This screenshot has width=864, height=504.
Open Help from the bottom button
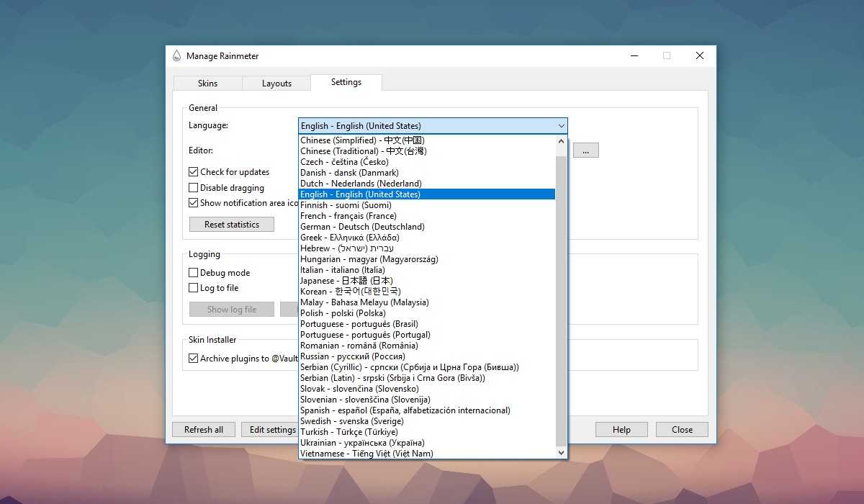pos(621,430)
